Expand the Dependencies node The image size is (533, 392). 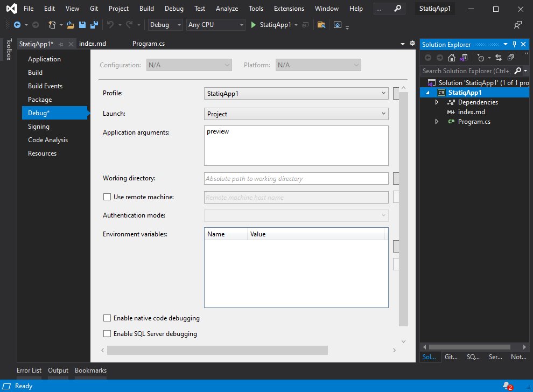437,102
